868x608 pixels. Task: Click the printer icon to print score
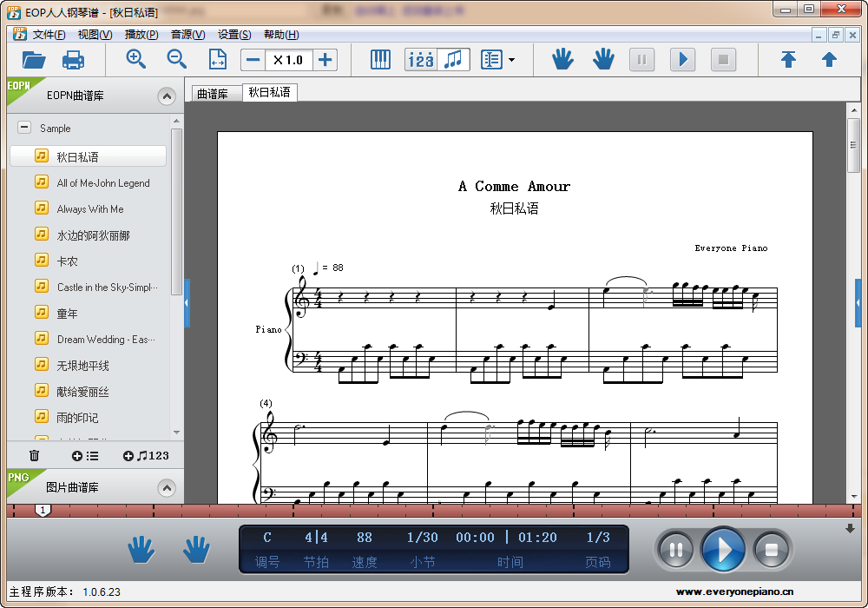(x=73, y=59)
